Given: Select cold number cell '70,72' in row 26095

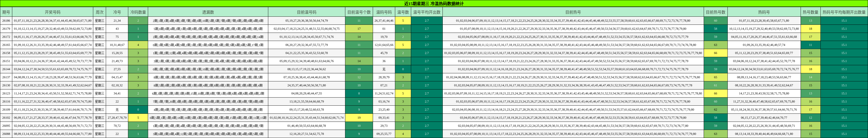Looking at the screenshot, I should (117, 125).
